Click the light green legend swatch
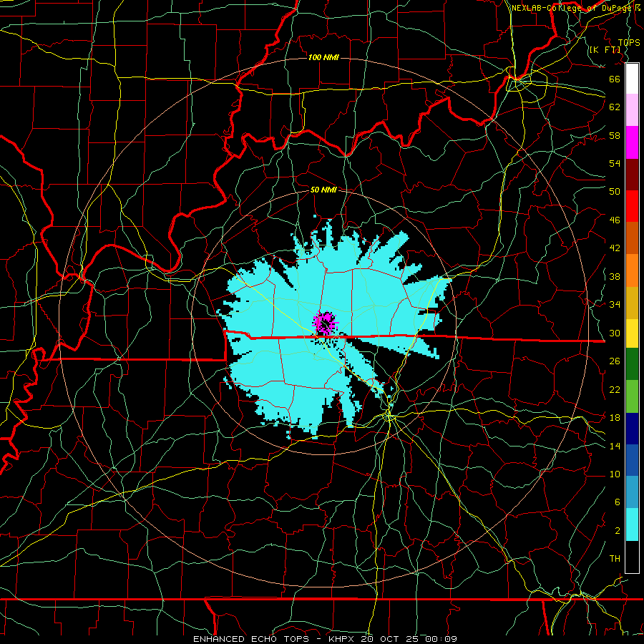This screenshot has height=644, width=644. tap(632, 396)
